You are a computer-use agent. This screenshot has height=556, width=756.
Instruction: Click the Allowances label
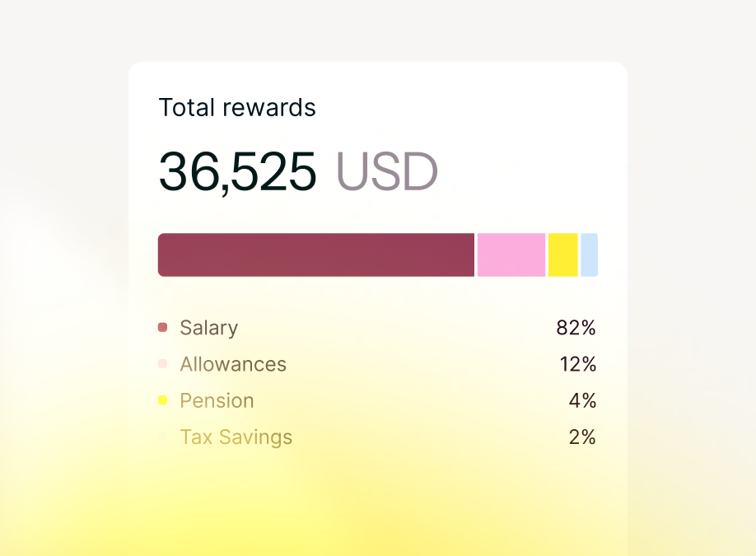233,364
